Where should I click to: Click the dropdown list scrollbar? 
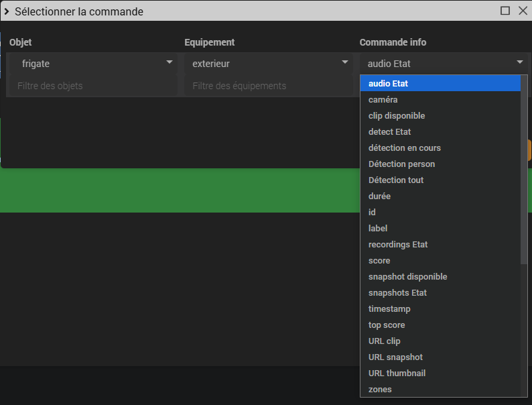(524, 170)
